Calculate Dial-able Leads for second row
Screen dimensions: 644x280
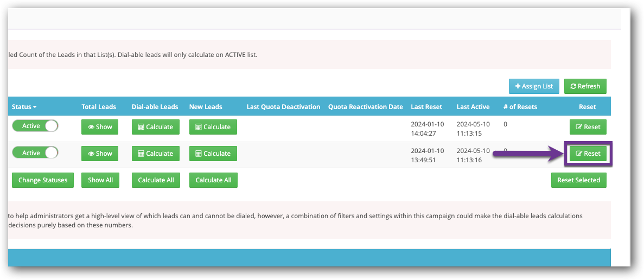[x=155, y=154]
